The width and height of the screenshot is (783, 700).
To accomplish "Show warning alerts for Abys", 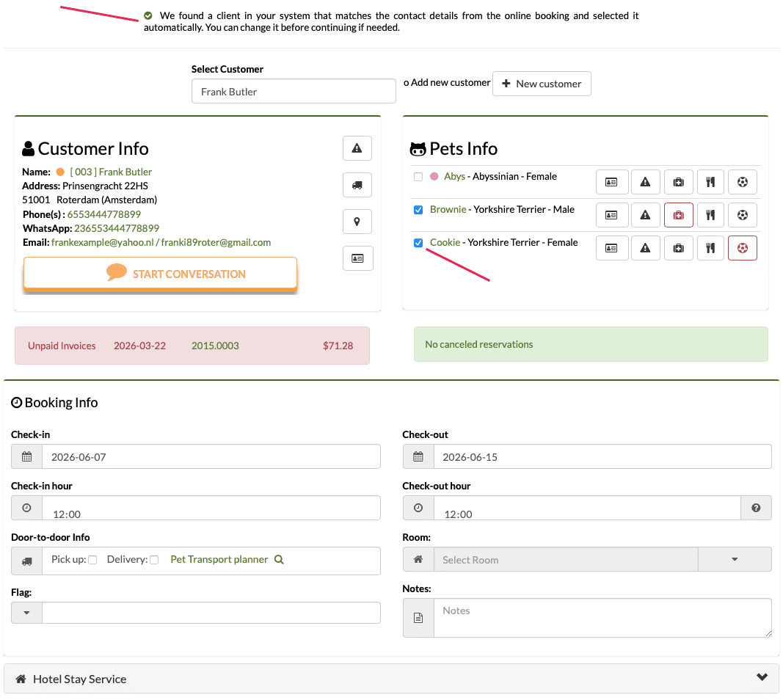I will [x=645, y=182].
